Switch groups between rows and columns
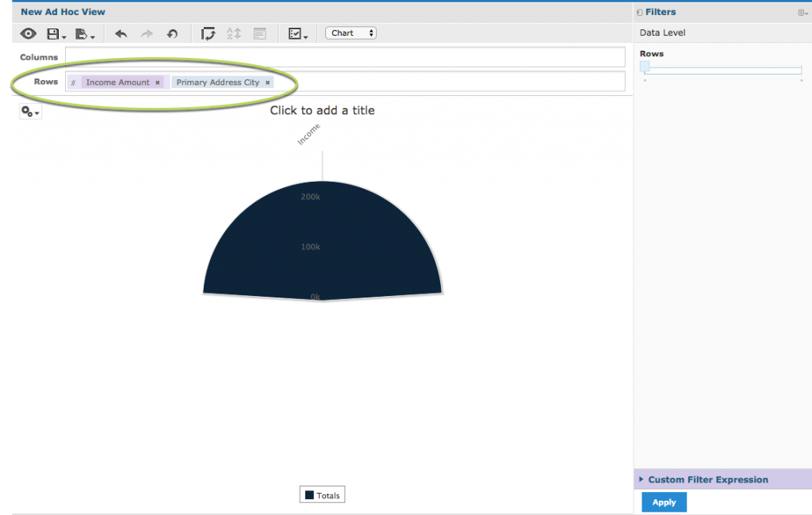This screenshot has width=812, height=515. (x=208, y=33)
